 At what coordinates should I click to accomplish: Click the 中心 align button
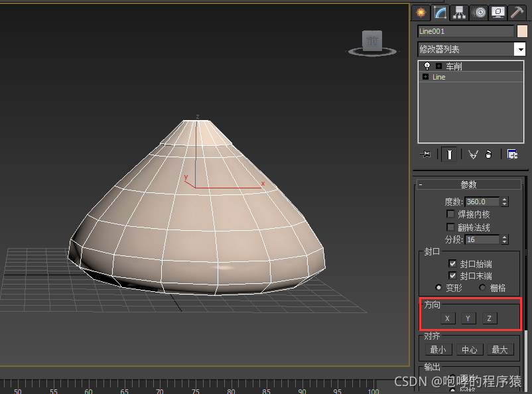(469, 350)
